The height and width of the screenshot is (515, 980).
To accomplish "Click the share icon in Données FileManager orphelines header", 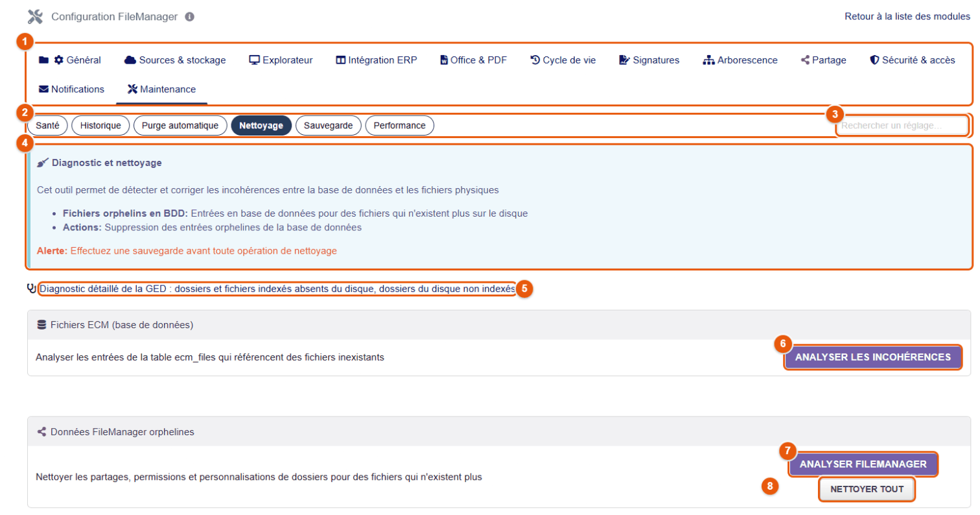I will click(x=42, y=431).
